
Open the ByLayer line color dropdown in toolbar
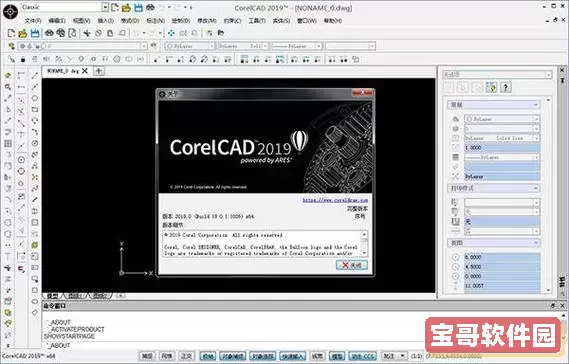tap(212, 46)
